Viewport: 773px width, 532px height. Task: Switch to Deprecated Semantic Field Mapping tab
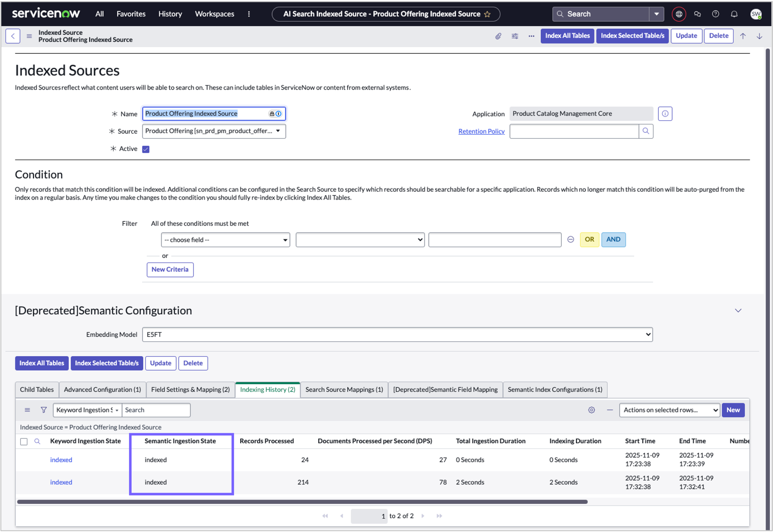click(445, 390)
